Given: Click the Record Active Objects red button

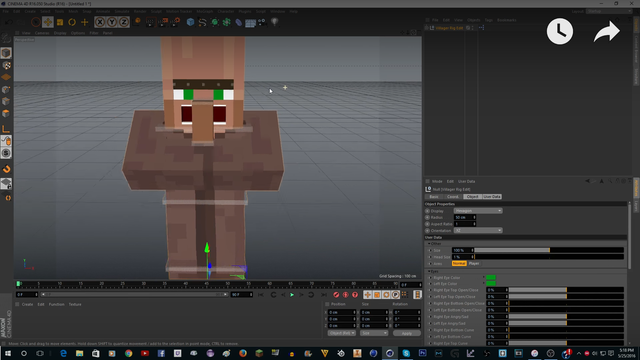Looking at the screenshot, I should point(336,294).
